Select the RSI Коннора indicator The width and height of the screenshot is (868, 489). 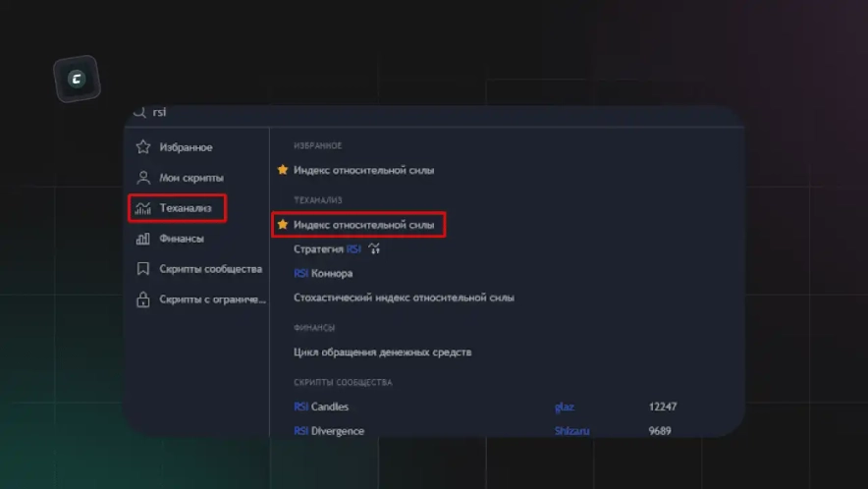(323, 273)
